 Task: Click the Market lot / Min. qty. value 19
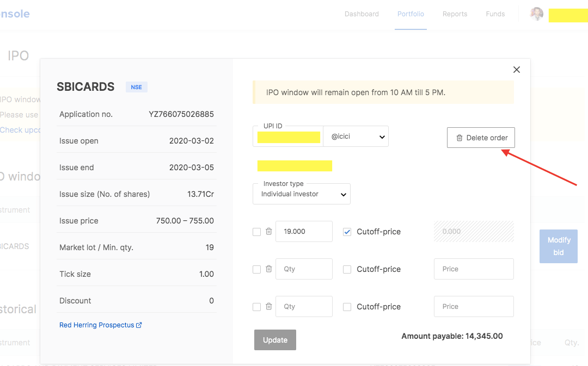click(x=210, y=247)
